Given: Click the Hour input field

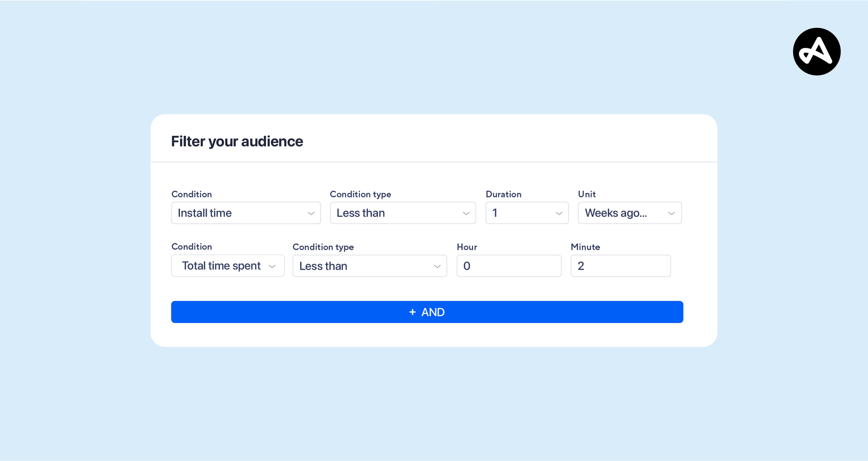Looking at the screenshot, I should coord(509,266).
